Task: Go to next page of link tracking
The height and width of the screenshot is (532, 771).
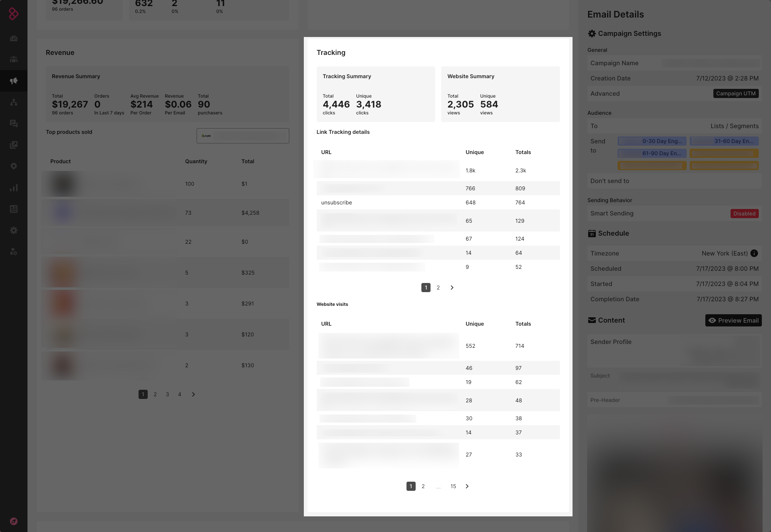Action: [x=452, y=288]
